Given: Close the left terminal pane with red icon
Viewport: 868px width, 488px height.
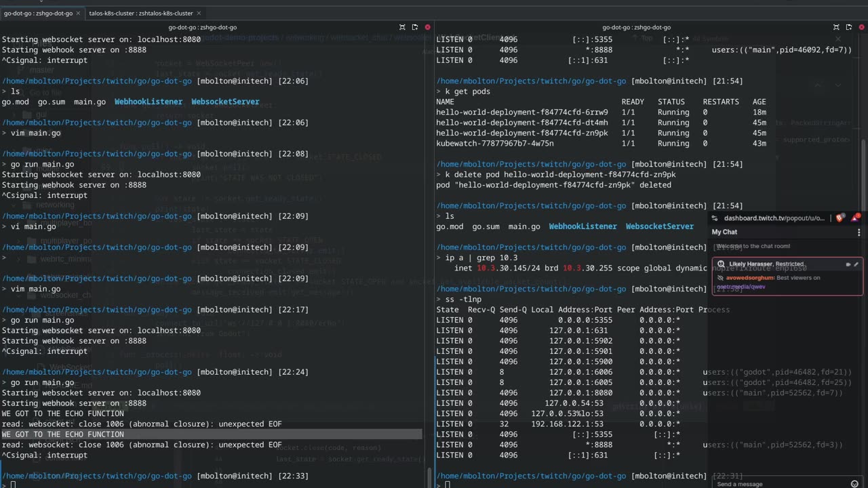Looking at the screenshot, I should point(427,27).
